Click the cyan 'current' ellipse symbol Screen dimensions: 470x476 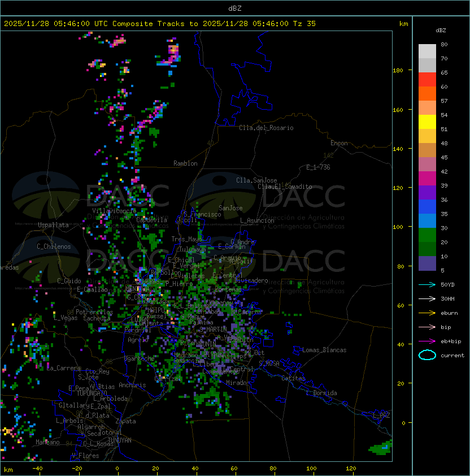pos(427,355)
